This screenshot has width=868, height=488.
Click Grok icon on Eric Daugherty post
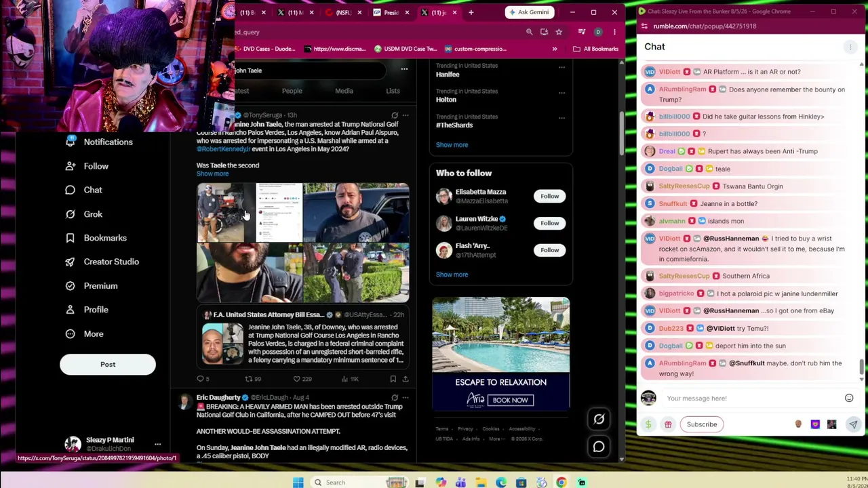[x=394, y=398]
